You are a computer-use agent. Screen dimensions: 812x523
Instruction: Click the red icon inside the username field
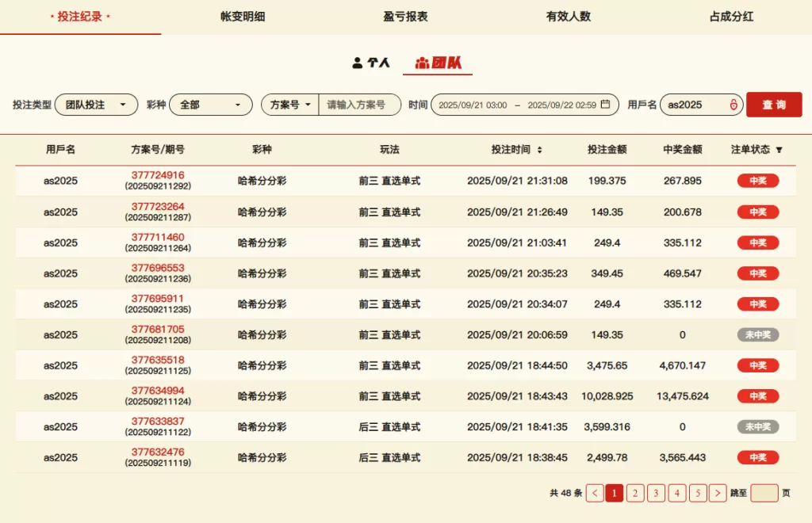tap(733, 105)
